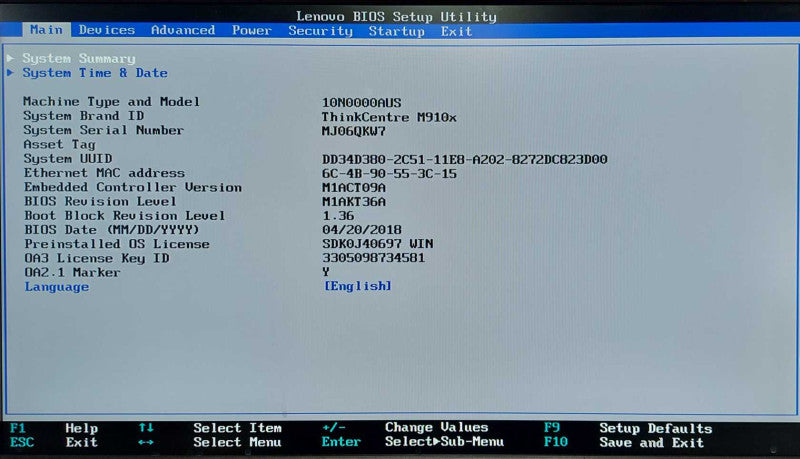Go to the Power tab

click(x=252, y=31)
